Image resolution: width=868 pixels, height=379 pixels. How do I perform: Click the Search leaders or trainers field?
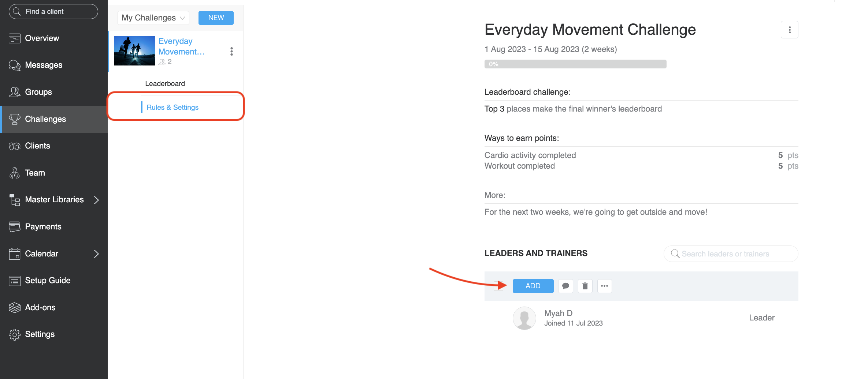(731, 254)
